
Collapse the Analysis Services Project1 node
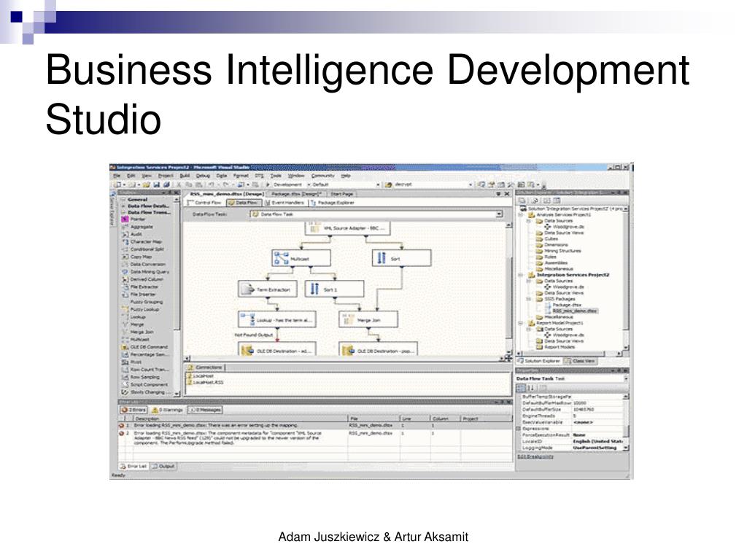(x=521, y=215)
